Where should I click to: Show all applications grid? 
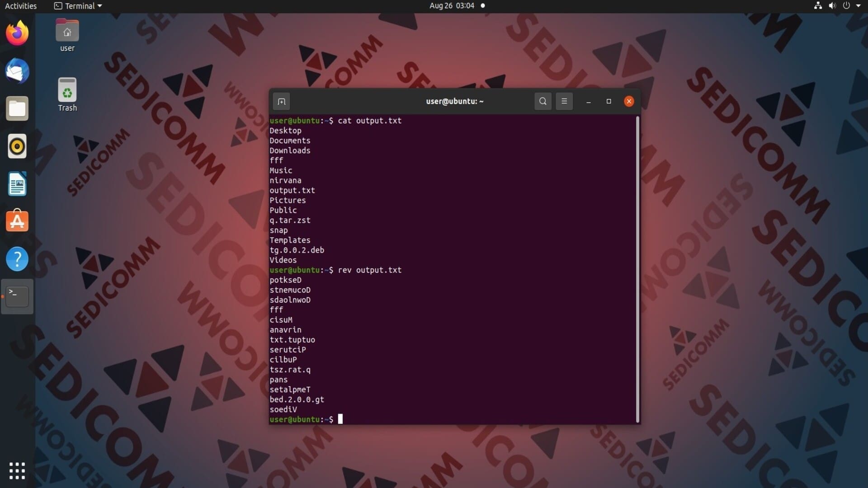[17, 470]
